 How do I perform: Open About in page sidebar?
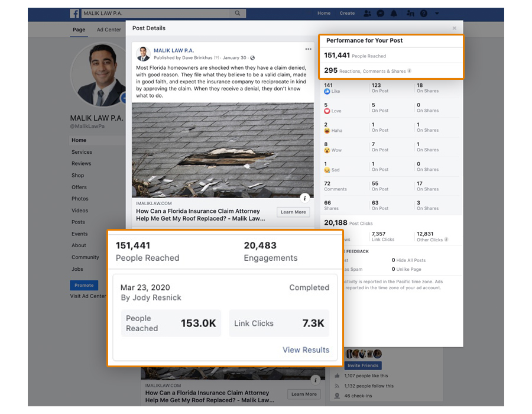pyautogui.click(x=79, y=245)
